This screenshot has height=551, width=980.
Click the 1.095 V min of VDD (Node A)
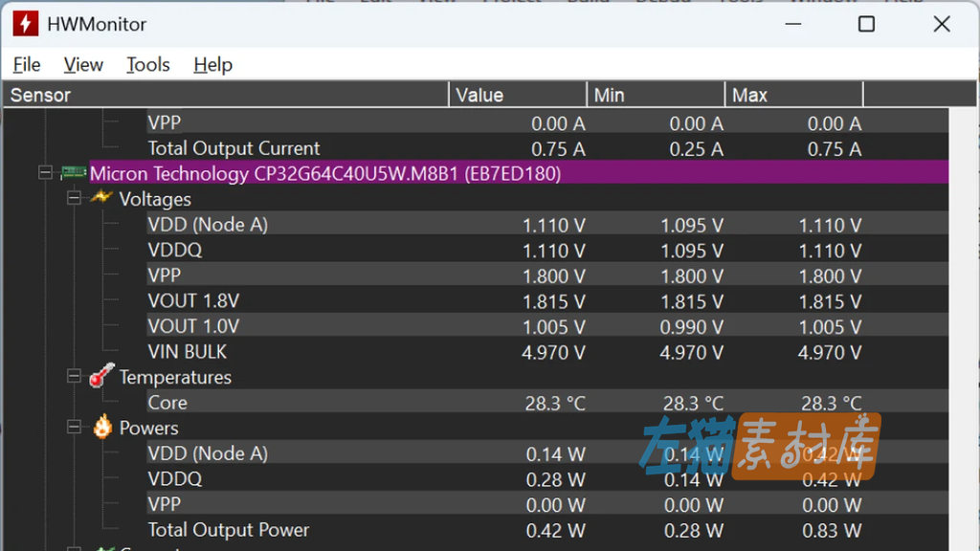692,226
